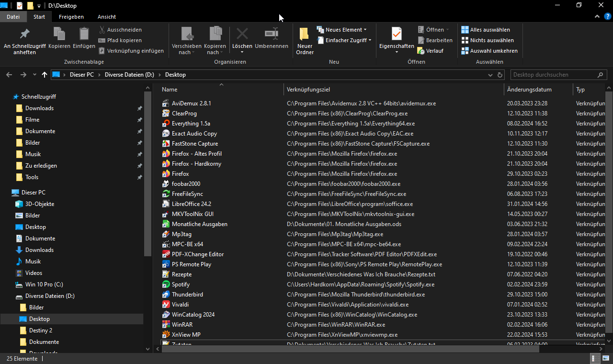This screenshot has height=364, width=613.
Task: Create a Neuer Ordner
Action: point(305,41)
